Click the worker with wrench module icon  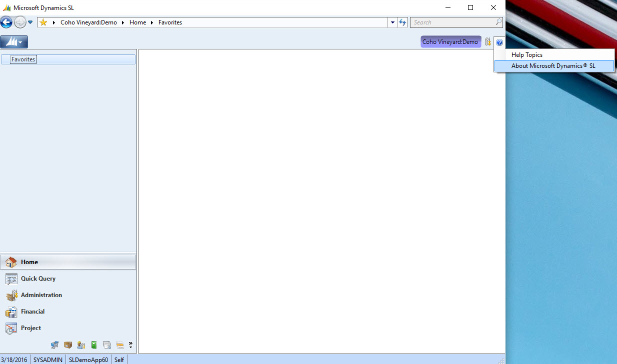point(81,345)
